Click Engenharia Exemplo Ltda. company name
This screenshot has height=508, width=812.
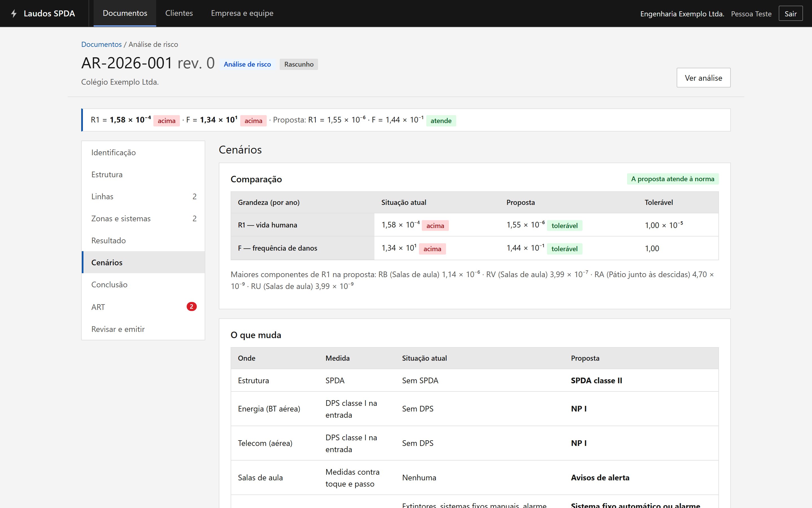pyautogui.click(x=682, y=14)
